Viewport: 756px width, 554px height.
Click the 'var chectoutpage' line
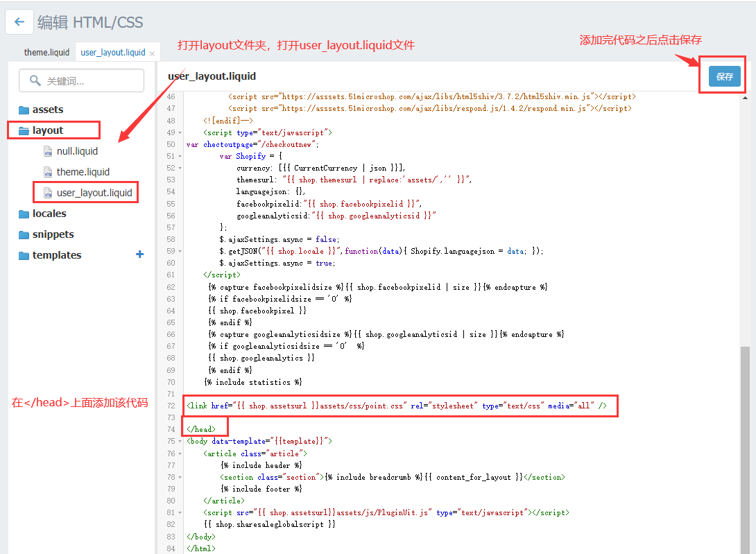tap(252, 145)
